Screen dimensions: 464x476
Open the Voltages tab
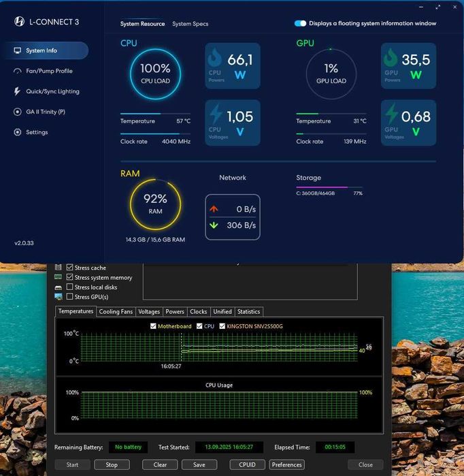tap(149, 312)
